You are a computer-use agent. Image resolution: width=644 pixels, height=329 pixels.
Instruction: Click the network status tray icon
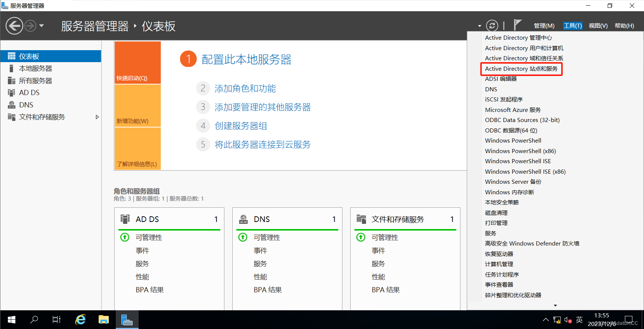pyautogui.click(x=557, y=320)
